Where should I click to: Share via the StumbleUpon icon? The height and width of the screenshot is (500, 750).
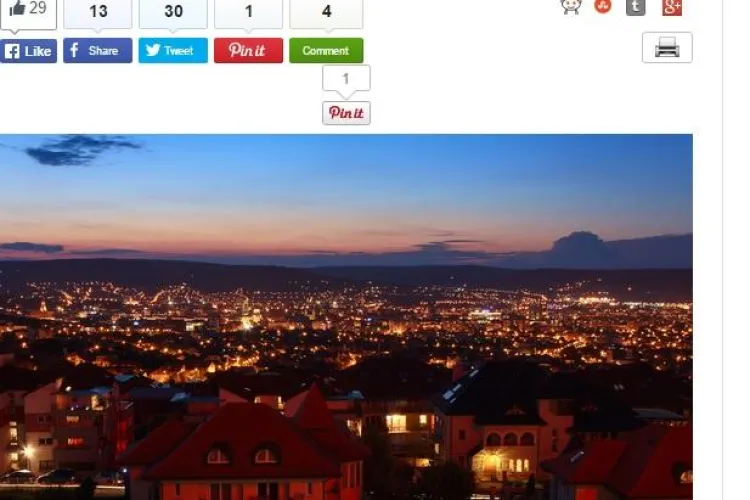pyautogui.click(x=603, y=6)
